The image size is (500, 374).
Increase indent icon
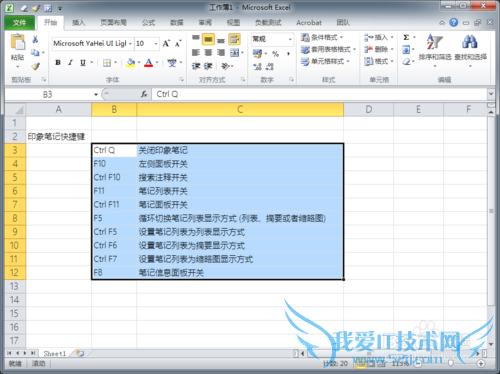[208, 66]
